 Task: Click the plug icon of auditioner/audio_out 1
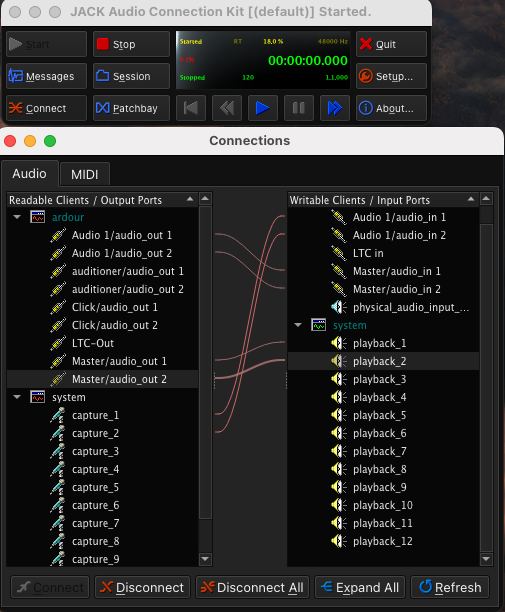(x=58, y=271)
